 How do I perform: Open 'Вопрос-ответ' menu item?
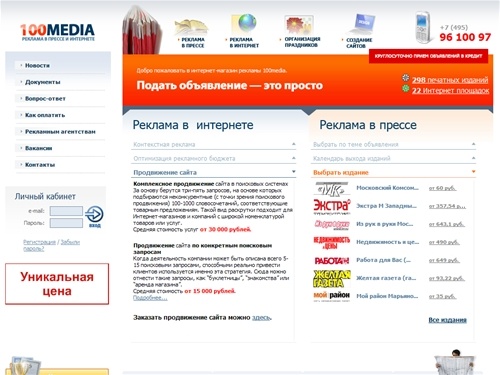tap(45, 99)
